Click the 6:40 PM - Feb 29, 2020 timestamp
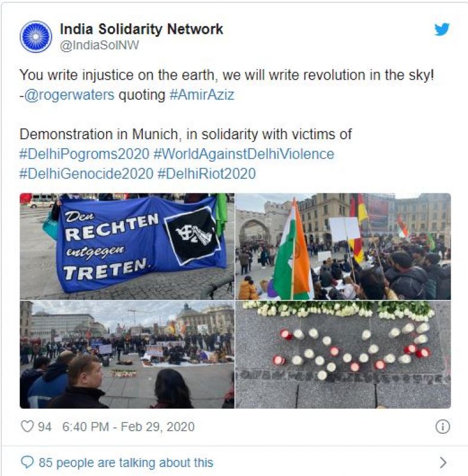 128,427
